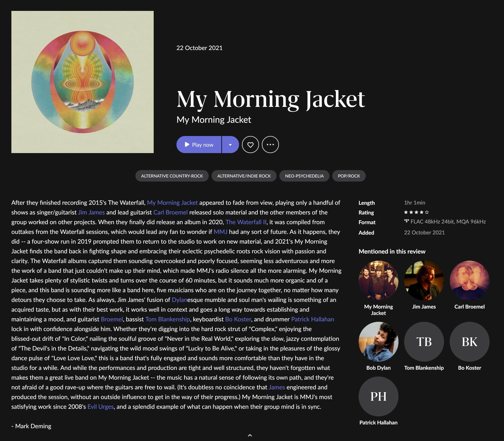The height and width of the screenshot is (441, 504).
Task: Follow the Bo Koster link in review
Action: (238, 319)
